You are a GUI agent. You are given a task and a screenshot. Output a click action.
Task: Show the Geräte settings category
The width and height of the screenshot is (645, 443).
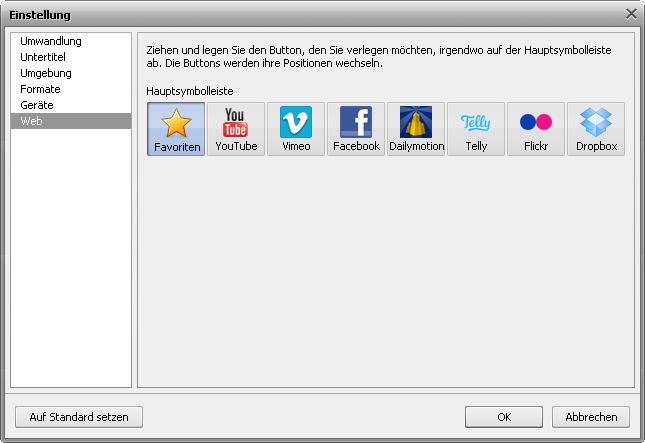71,105
